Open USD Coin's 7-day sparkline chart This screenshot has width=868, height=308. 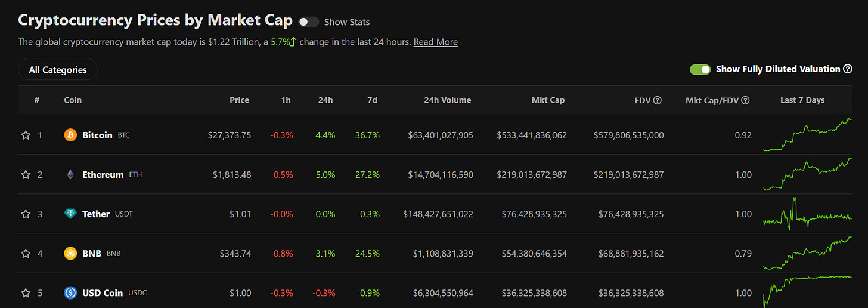[x=808, y=291]
